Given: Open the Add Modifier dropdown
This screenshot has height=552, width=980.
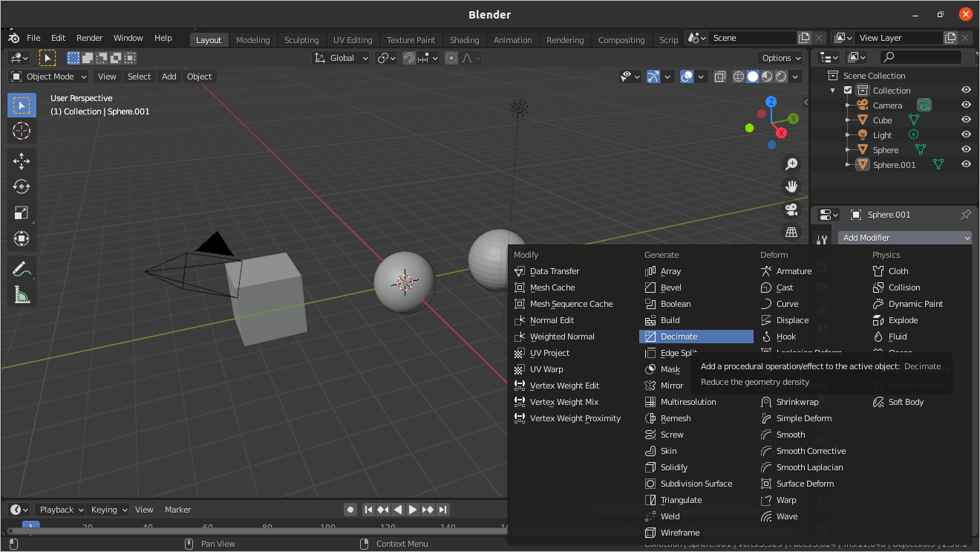Looking at the screenshot, I should coord(905,238).
